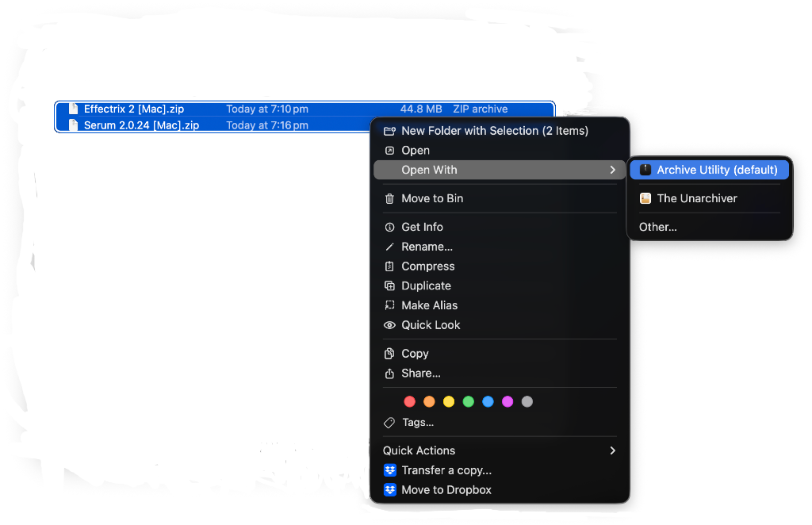Select Move to Dropbox
The height and width of the screenshot is (525, 812).
(500, 490)
